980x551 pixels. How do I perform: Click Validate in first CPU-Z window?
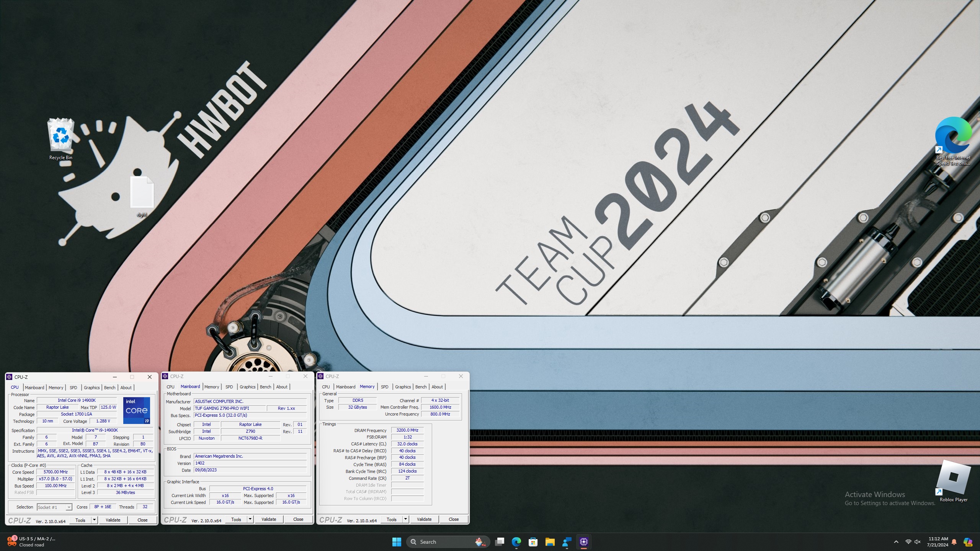(x=113, y=520)
